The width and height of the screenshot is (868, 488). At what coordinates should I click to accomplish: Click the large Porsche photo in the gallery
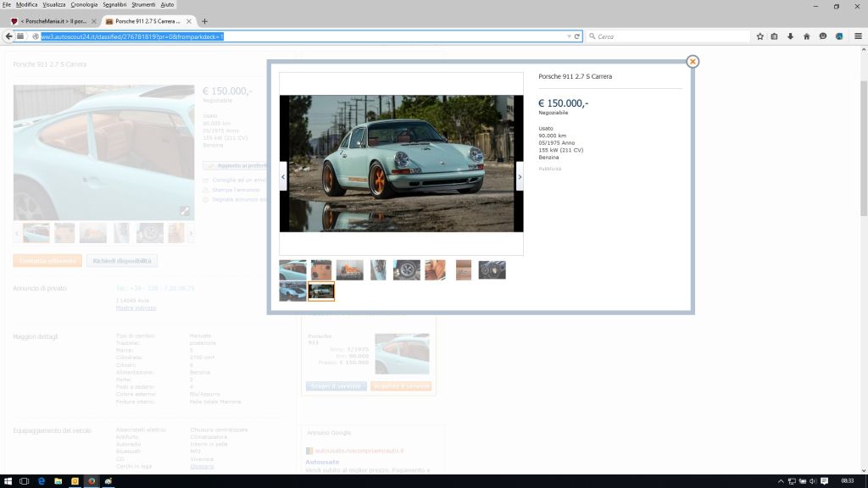tap(401, 164)
